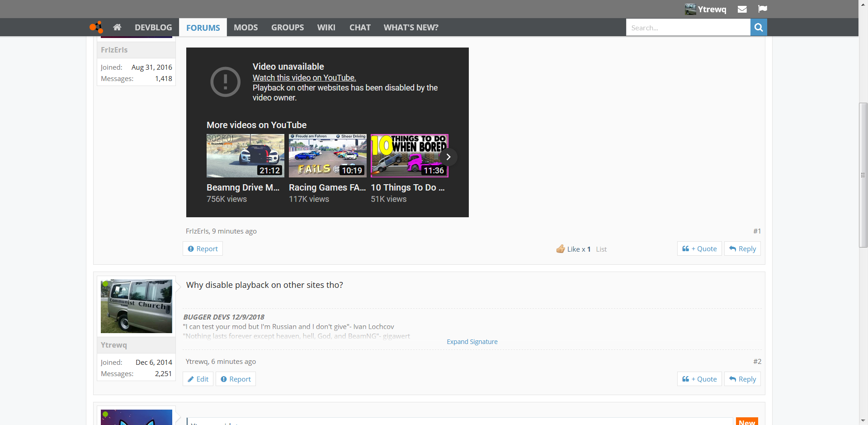868x425 pixels.
Task: Open DEVBLOG in the navigation bar
Action: tap(153, 27)
